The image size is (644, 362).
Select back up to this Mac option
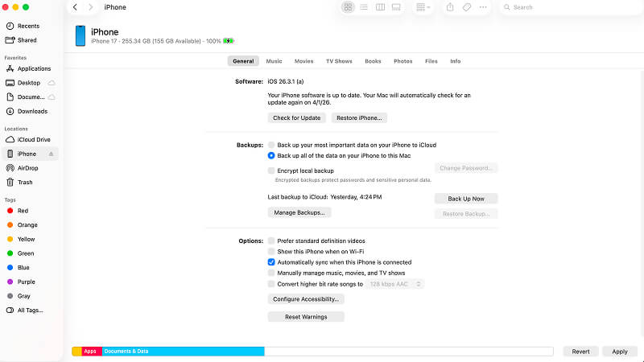[x=271, y=155]
